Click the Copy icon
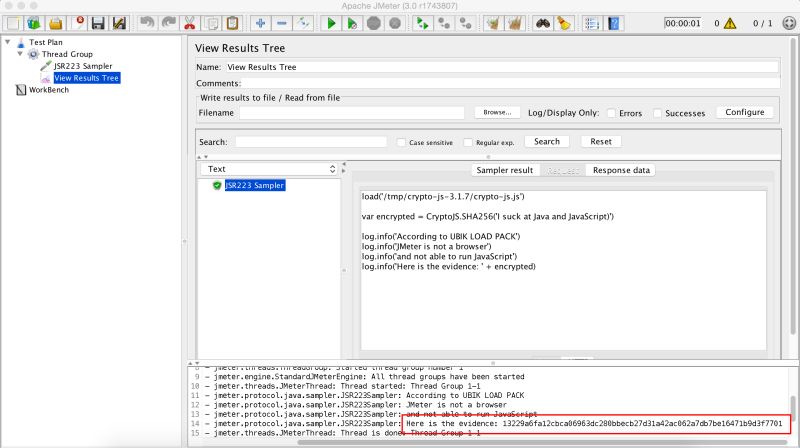 point(211,23)
